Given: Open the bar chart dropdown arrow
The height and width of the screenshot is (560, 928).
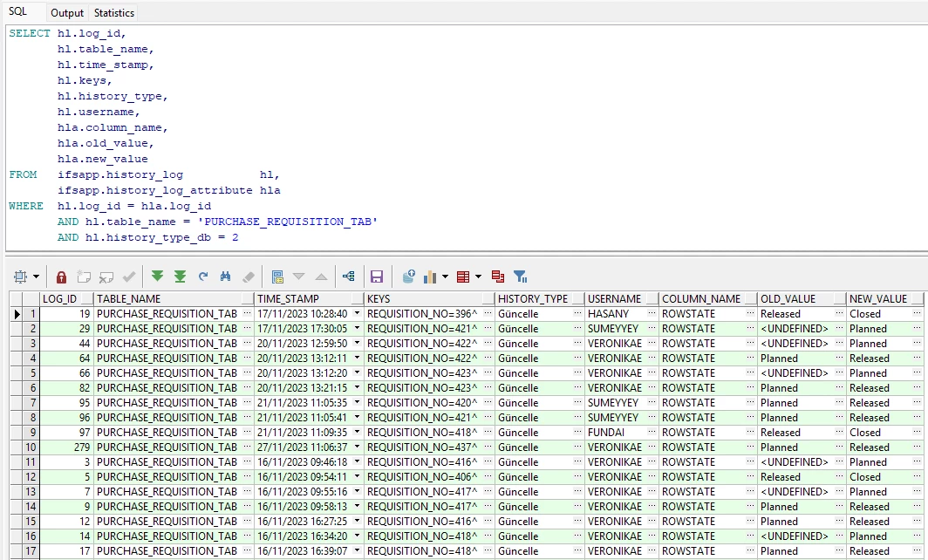Looking at the screenshot, I should 445,277.
